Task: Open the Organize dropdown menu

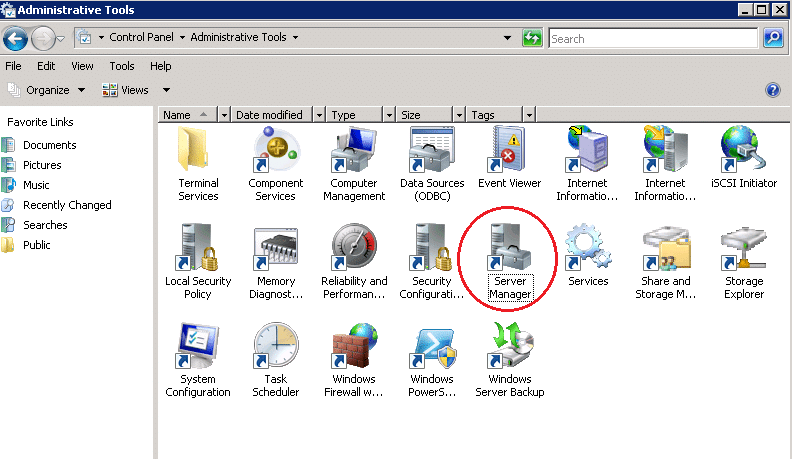Action: pyautogui.click(x=46, y=90)
